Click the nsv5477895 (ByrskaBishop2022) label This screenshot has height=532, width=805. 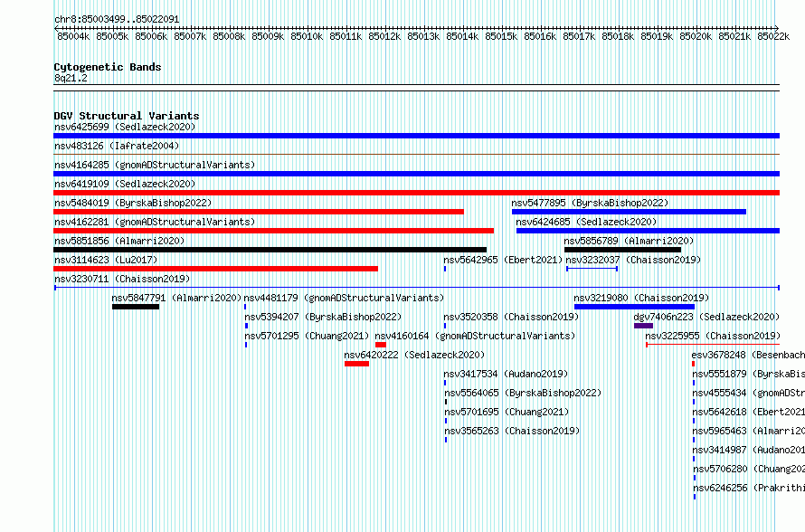[590, 203]
